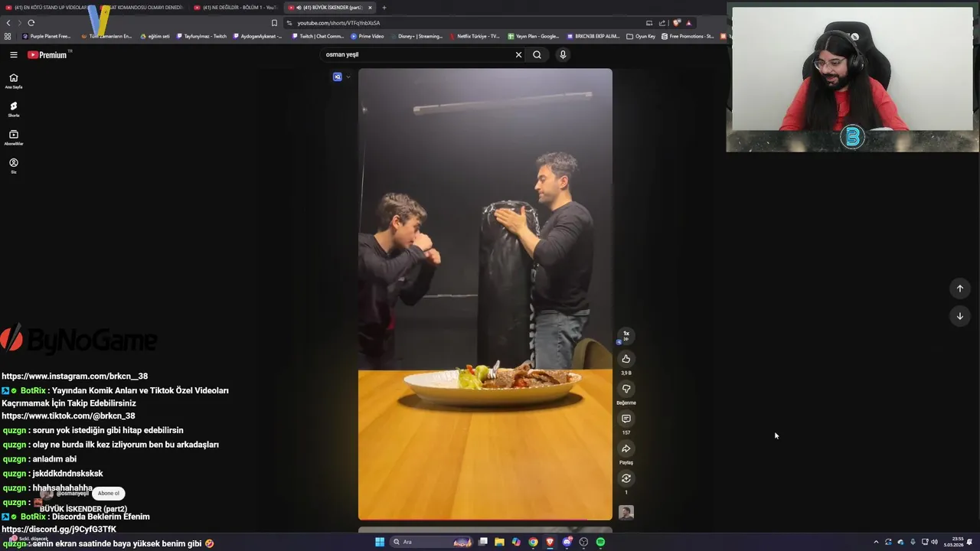980x551 pixels.
Task: Clear the 'osman yeşil' search text
Action: tap(518, 54)
